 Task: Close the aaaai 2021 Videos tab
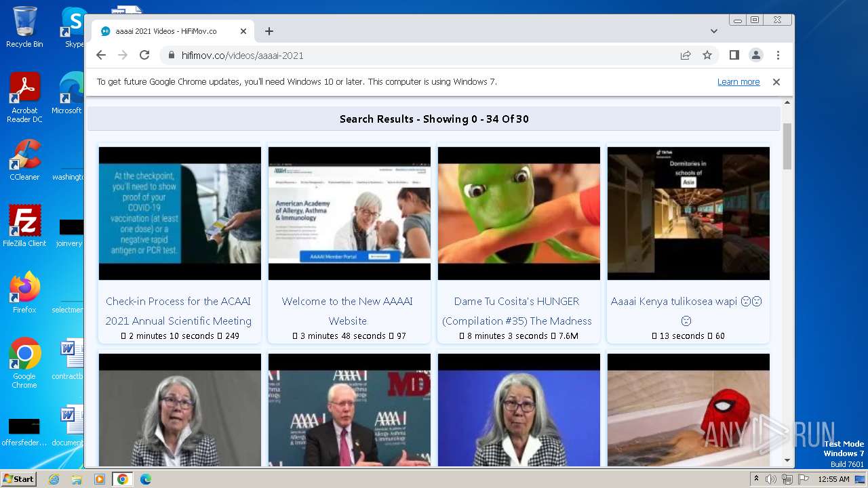243,31
